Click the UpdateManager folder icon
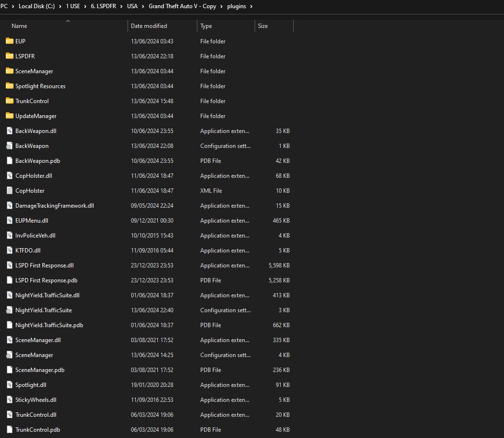 [x=10, y=116]
